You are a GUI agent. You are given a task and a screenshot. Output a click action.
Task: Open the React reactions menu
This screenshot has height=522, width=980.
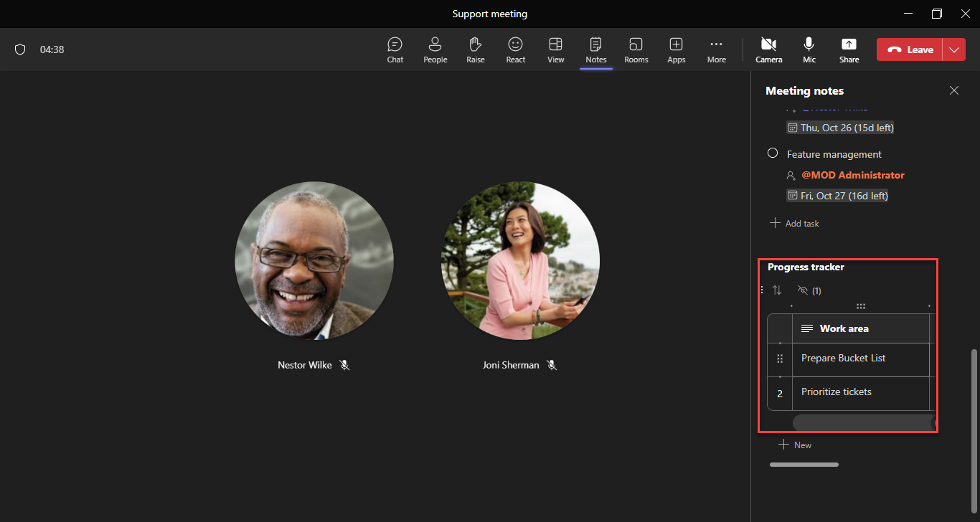(515, 49)
